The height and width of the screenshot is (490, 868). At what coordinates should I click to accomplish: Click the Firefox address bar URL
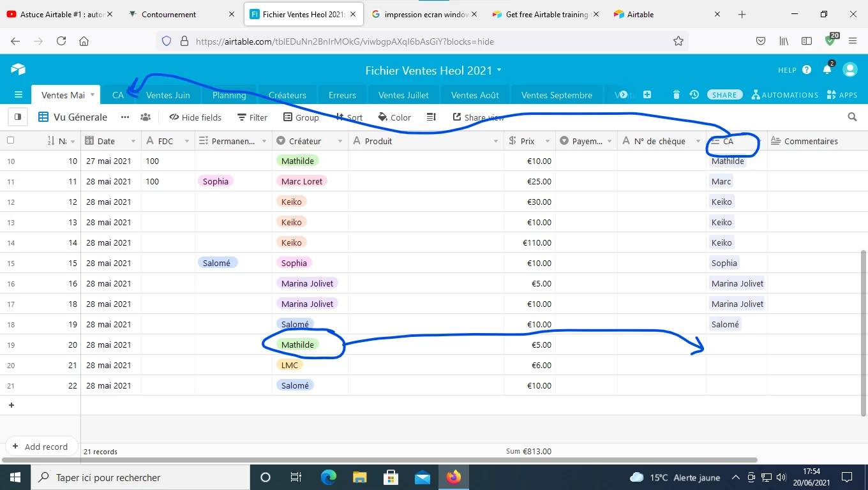[x=345, y=41]
